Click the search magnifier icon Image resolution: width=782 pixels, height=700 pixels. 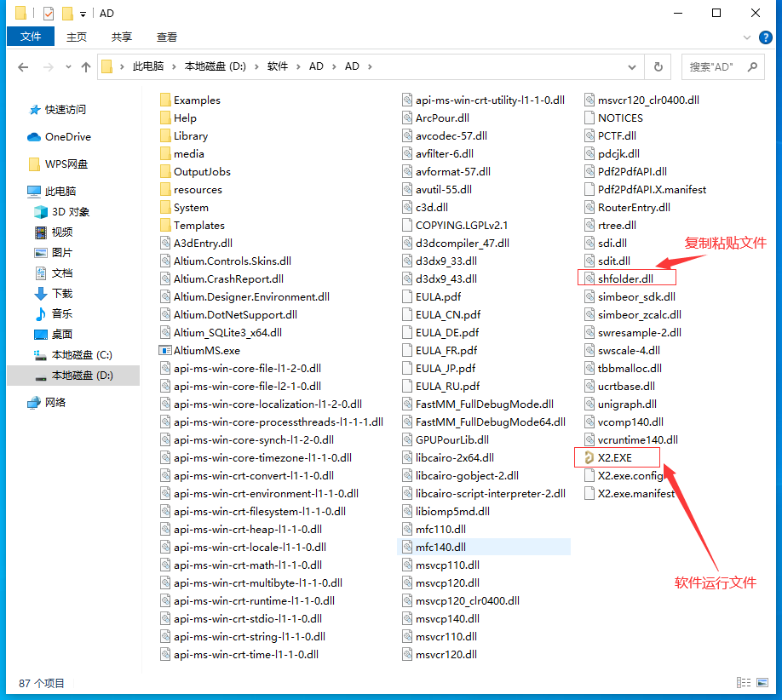click(x=752, y=66)
